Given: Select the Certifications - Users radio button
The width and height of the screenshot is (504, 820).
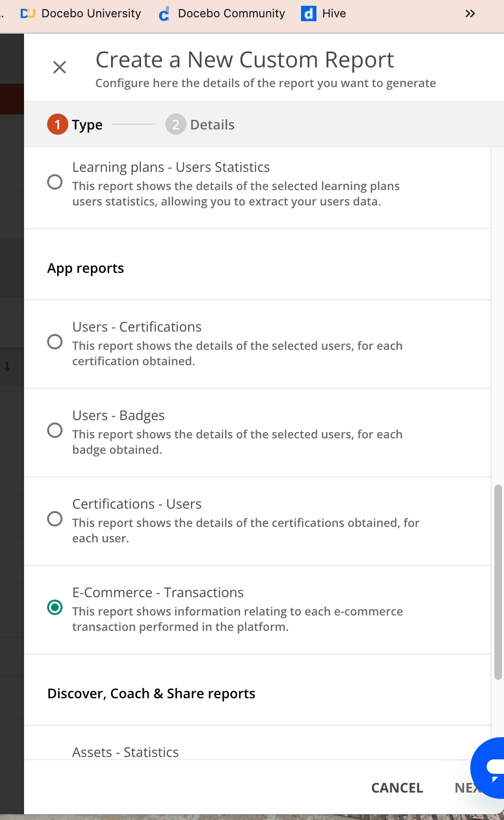Looking at the screenshot, I should (55, 519).
